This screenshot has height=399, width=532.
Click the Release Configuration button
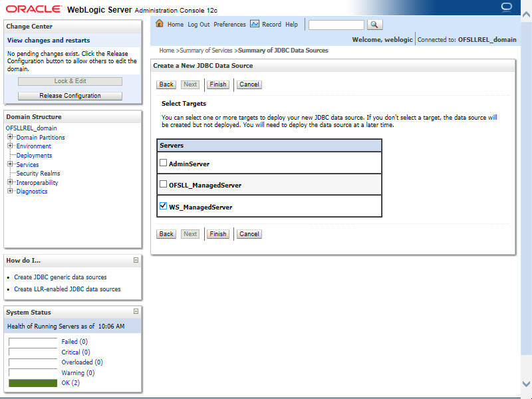tap(70, 96)
